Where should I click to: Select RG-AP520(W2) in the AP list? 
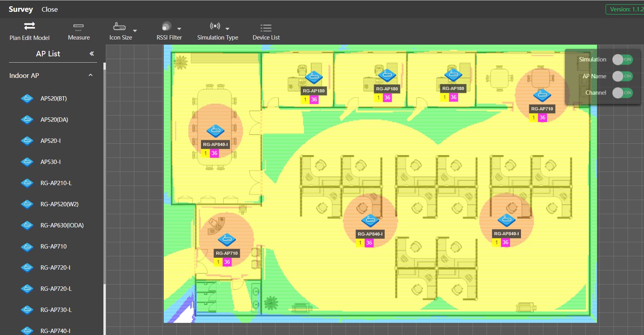pos(60,204)
